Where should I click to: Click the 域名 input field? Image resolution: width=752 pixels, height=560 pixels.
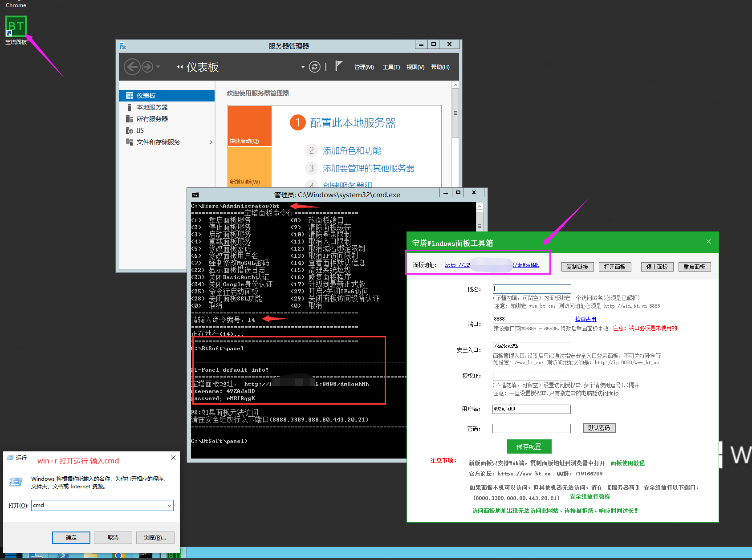click(x=532, y=289)
